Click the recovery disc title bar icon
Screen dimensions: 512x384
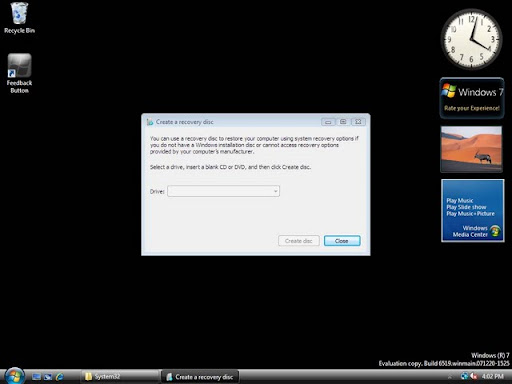click(150, 122)
